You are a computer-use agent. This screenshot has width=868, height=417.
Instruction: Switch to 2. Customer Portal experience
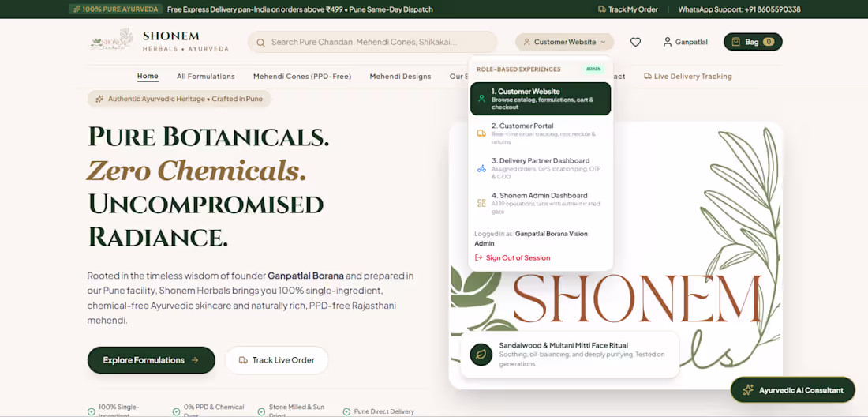(x=541, y=133)
